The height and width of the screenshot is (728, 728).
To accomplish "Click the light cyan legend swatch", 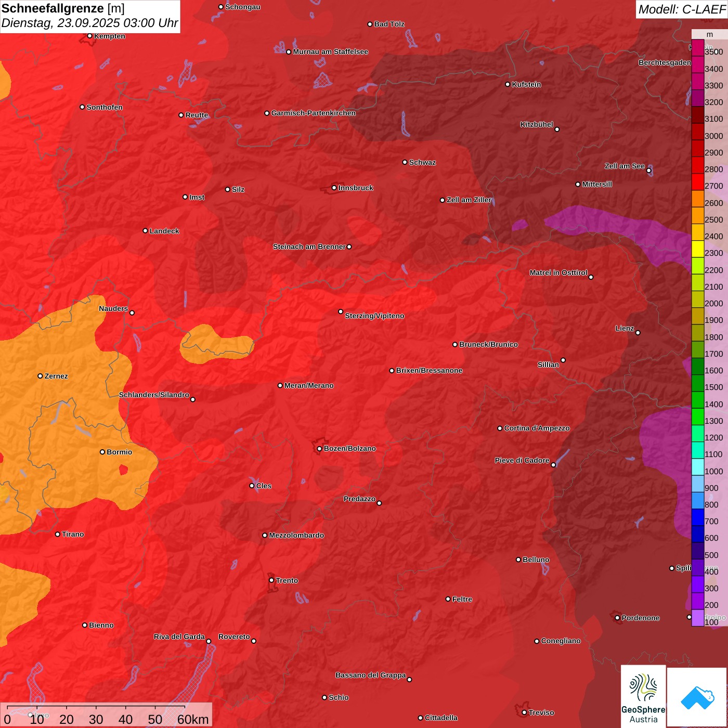I will 697,467.
